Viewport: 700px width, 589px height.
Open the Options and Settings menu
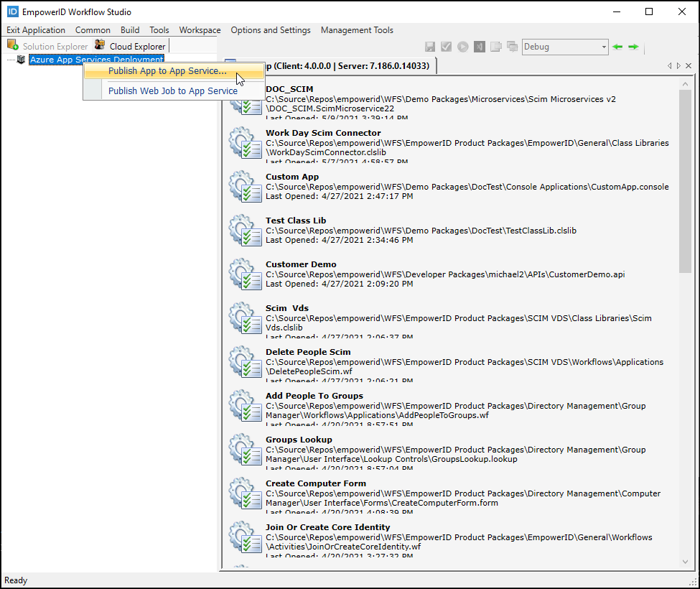tap(271, 30)
